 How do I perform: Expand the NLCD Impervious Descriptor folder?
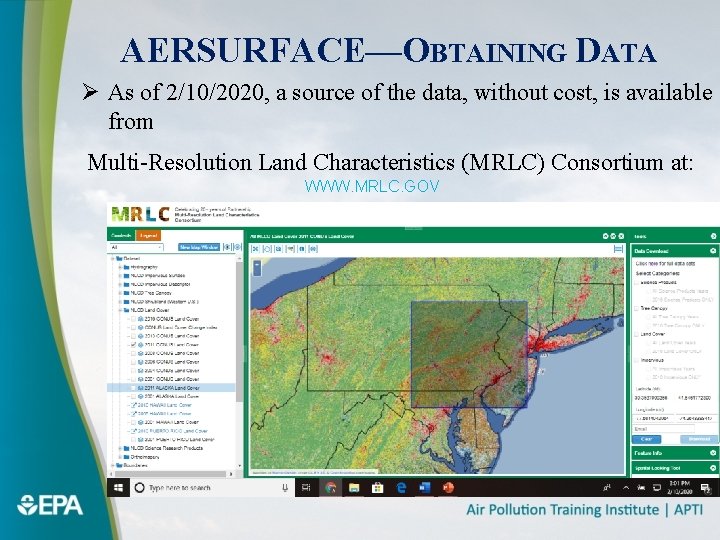[x=120, y=284]
